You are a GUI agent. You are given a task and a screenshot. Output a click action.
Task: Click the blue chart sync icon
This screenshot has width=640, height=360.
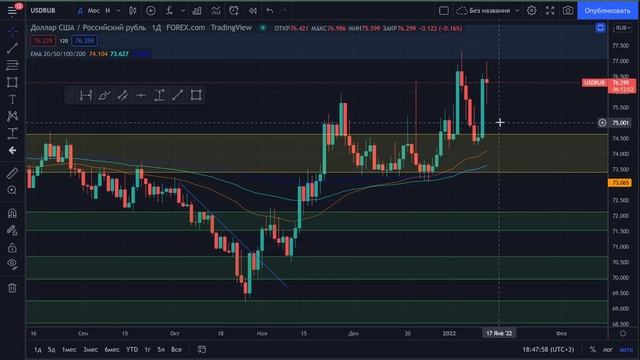click(x=600, y=28)
